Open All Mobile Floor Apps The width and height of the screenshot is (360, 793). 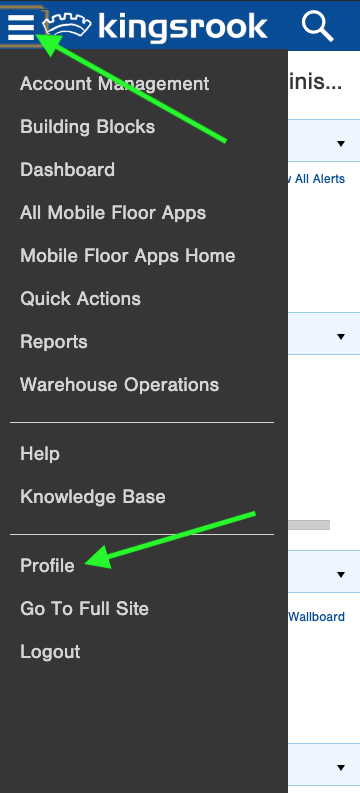[113, 213]
